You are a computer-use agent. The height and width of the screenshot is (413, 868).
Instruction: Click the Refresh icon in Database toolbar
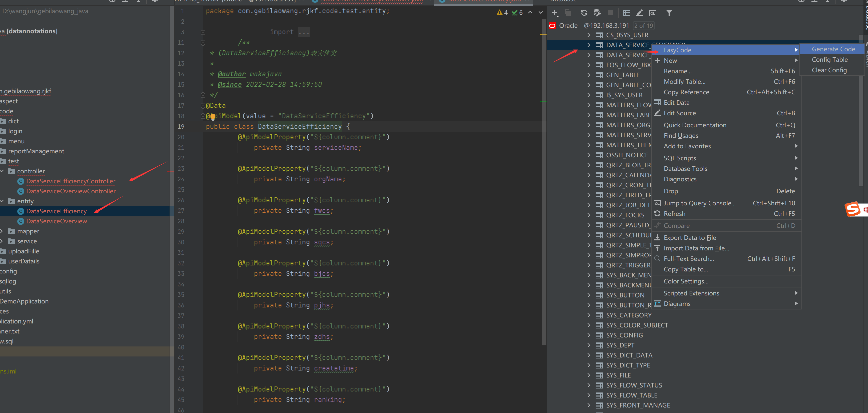point(584,13)
